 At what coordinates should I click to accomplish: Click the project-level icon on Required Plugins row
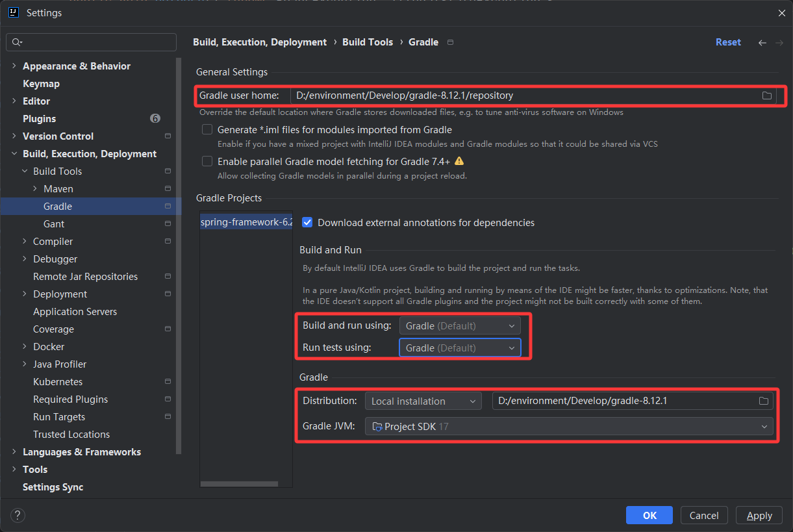(x=168, y=399)
